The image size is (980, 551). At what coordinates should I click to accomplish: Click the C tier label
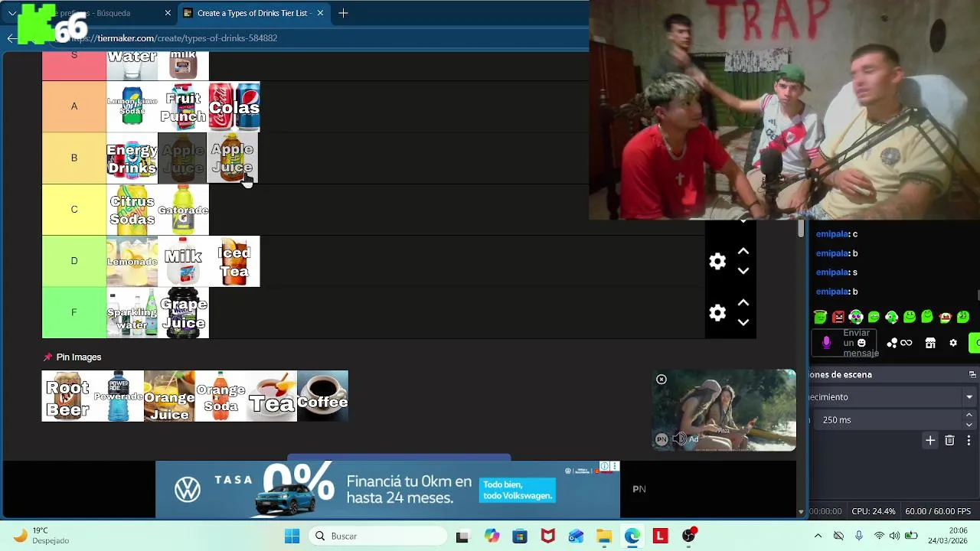pyautogui.click(x=74, y=210)
